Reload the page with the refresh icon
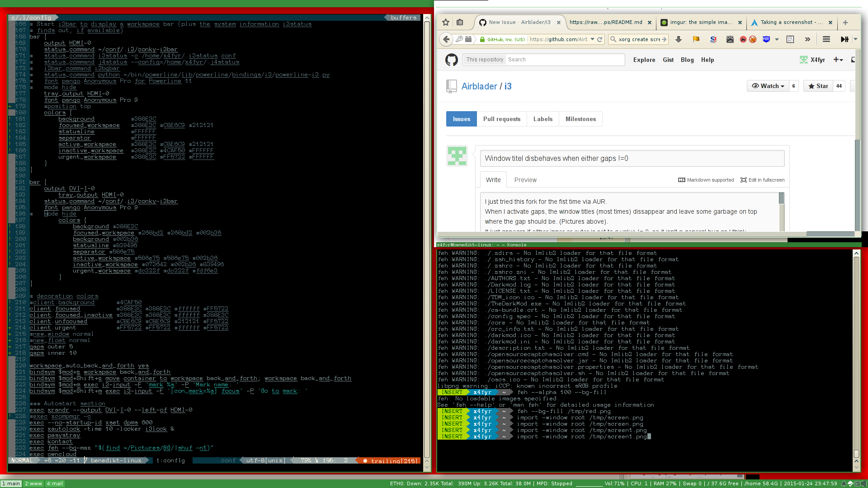 pos(600,39)
